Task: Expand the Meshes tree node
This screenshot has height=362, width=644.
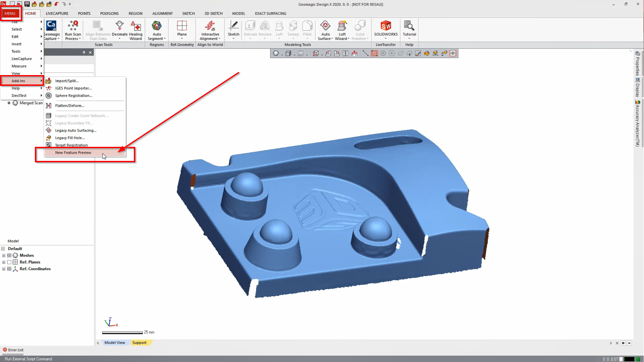Action: click(x=4, y=255)
